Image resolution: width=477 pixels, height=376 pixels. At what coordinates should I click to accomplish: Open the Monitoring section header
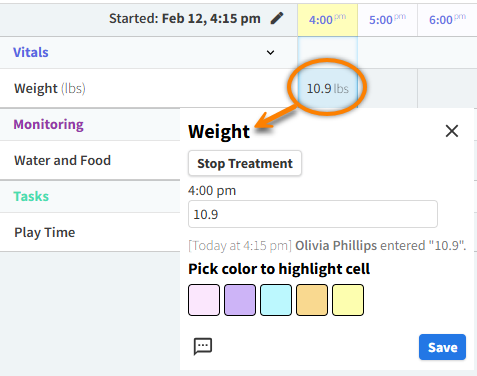(48, 124)
